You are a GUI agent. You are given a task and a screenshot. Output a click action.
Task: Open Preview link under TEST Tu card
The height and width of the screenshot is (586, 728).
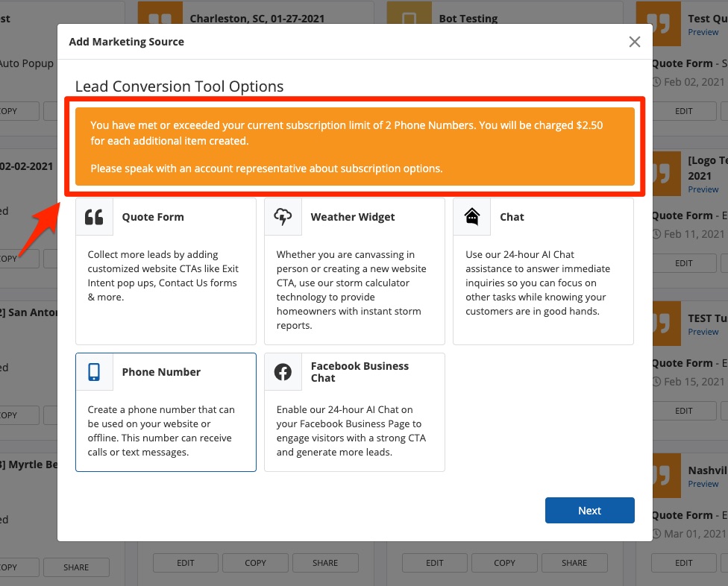pos(703,332)
